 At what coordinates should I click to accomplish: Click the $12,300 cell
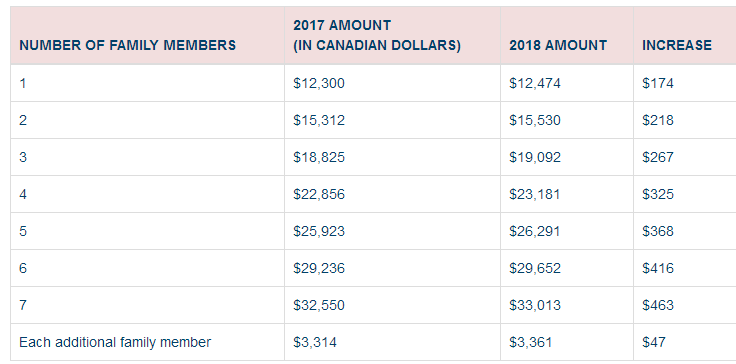point(319,83)
